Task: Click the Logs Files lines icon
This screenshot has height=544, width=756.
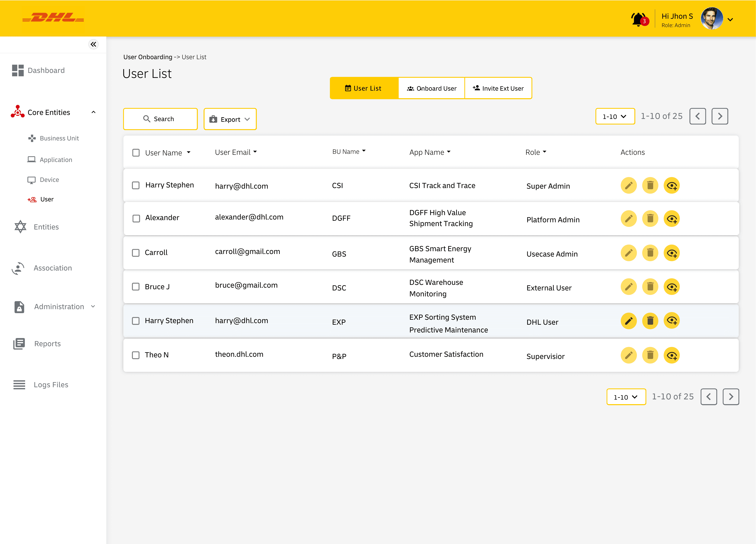Action: tap(19, 385)
